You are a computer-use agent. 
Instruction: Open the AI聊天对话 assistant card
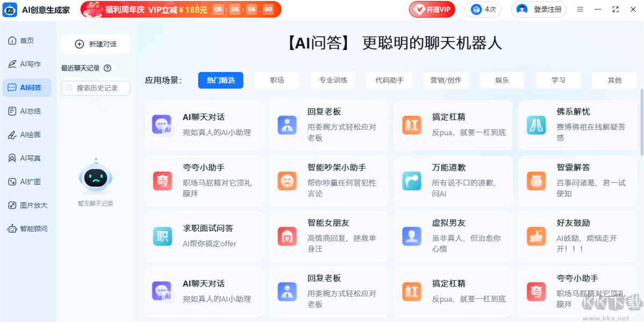204,125
